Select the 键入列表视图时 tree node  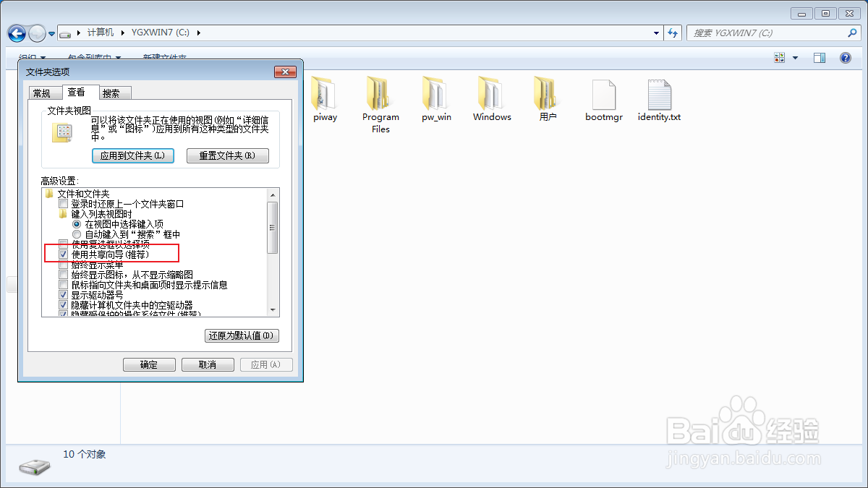pyautogui.click(x=95, y=214)
